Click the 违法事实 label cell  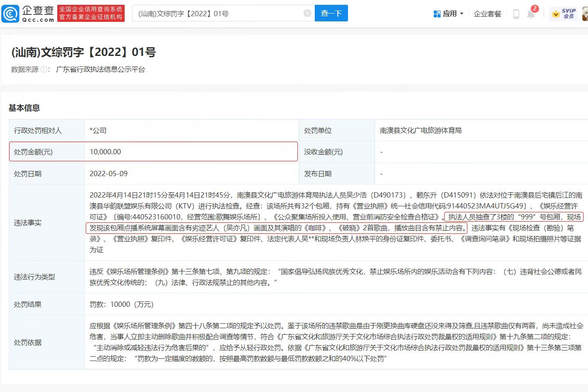47,222
